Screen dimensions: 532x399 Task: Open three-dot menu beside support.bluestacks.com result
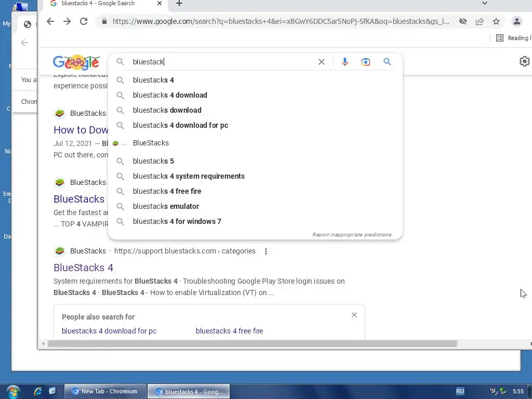click(266, 251)
